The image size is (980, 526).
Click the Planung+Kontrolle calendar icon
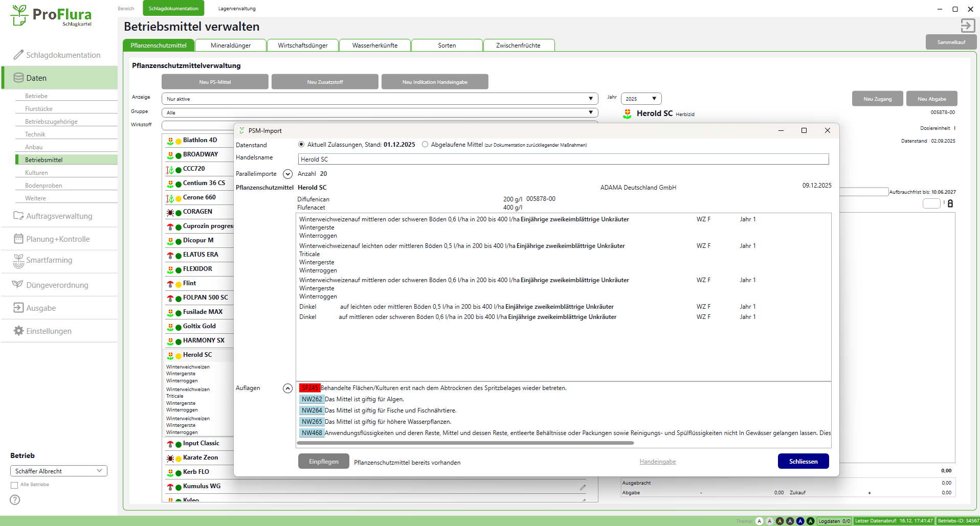(18, 239)
